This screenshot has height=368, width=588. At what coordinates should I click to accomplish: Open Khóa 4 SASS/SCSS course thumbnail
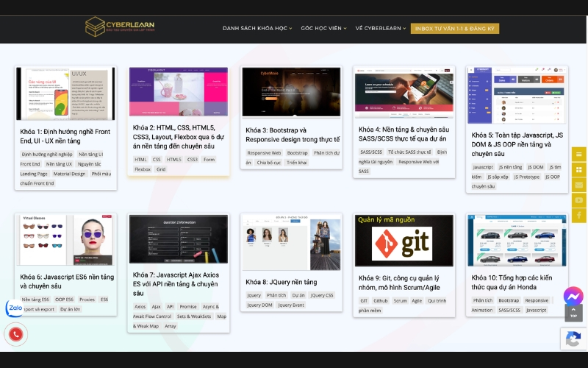pyautogui.click(x=404, y=91)
